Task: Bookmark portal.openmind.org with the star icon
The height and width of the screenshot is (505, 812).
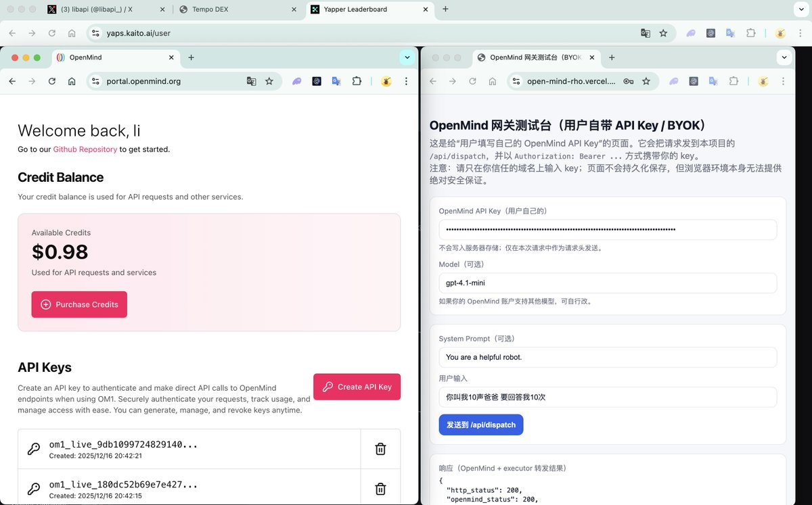Action: point(269,81)
